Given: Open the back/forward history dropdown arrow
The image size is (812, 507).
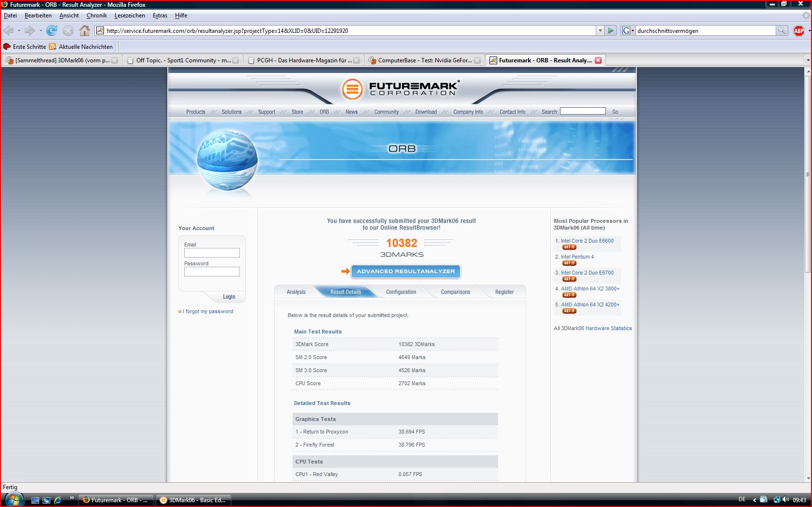Looking at the screenshot, I should 41,30.
